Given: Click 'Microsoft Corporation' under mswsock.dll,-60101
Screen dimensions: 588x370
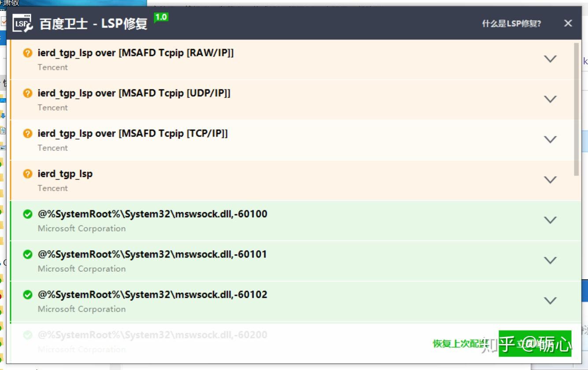Looking at the screenshot, I should coord(82,269).
